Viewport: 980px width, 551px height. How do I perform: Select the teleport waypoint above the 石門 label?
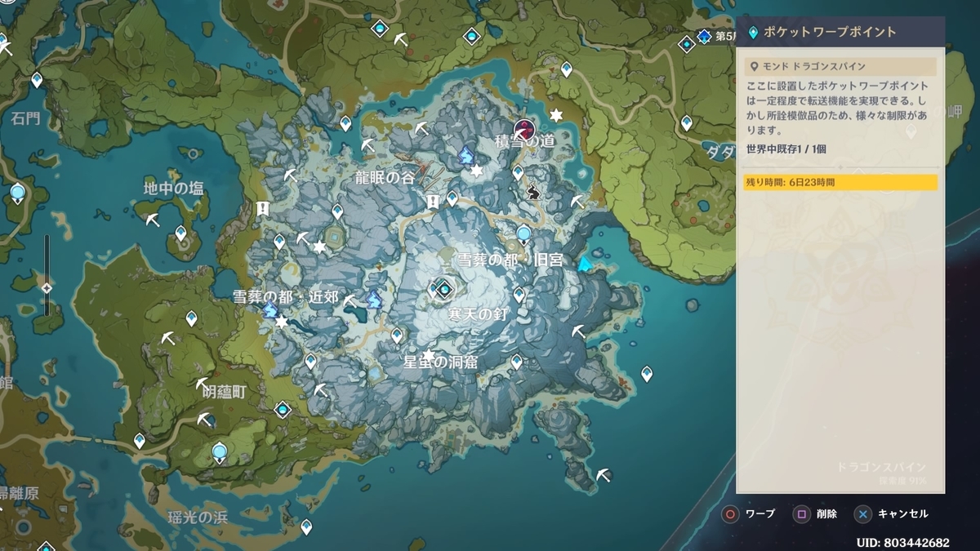click(x=37, y=80)
